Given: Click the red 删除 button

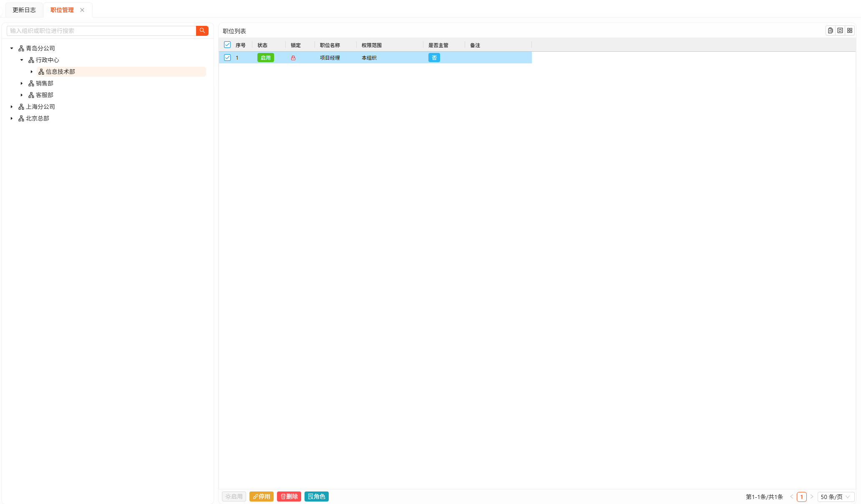Looking at the screenshot, I should point(289,496).
